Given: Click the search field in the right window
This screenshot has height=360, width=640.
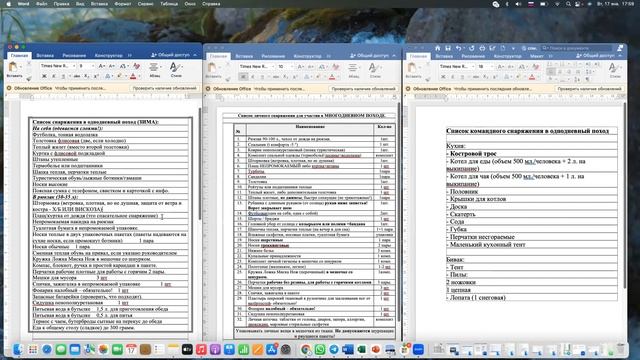Looking at the screenshot, I should click(576, 48).
